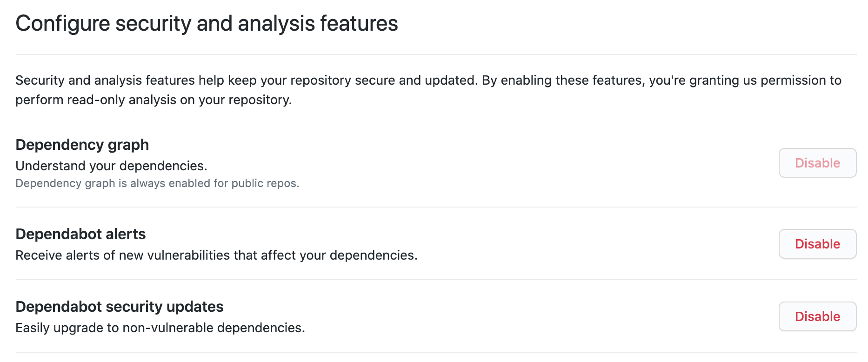
Task: Click the greyed-out Dependency graph Disable button
Action: pyautogui.click(x=817, y=163)
